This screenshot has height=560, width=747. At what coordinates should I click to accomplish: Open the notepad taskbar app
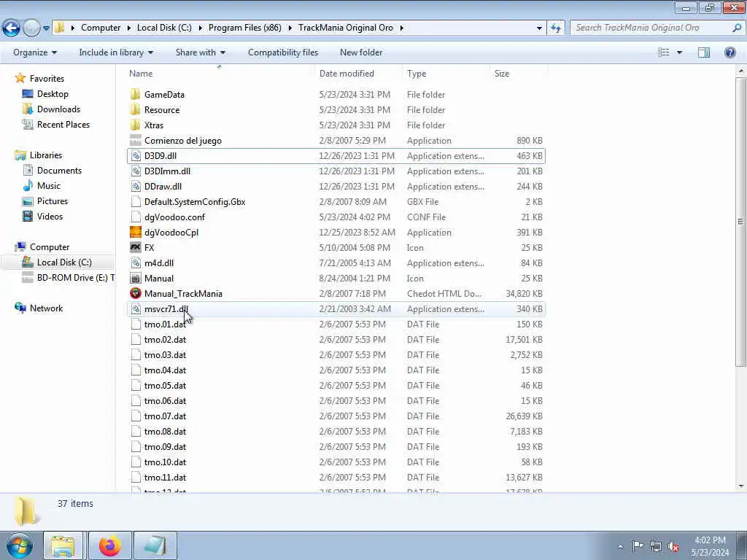155,545
